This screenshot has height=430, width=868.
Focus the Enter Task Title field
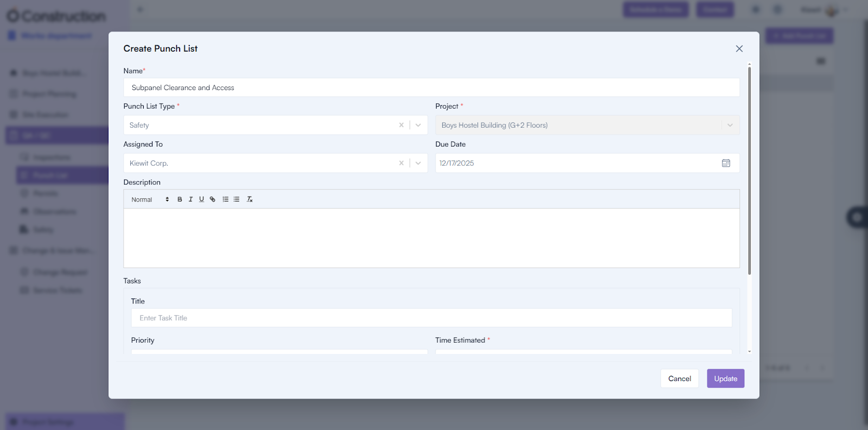431,318
